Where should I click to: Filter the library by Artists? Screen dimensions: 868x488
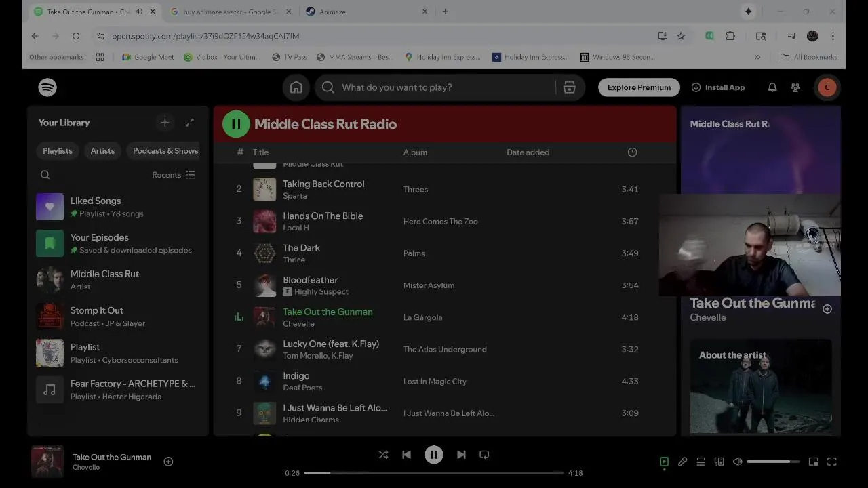pyautogui.click(x=102, y=151)
